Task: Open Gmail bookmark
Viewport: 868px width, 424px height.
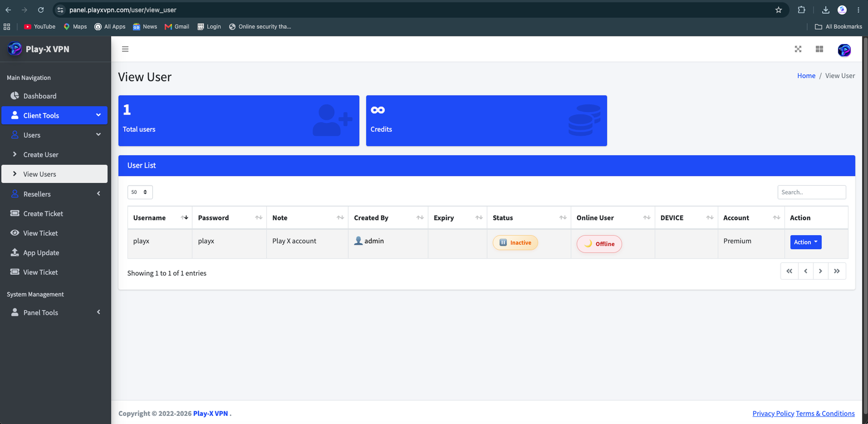Action: [x=177, y=27]
